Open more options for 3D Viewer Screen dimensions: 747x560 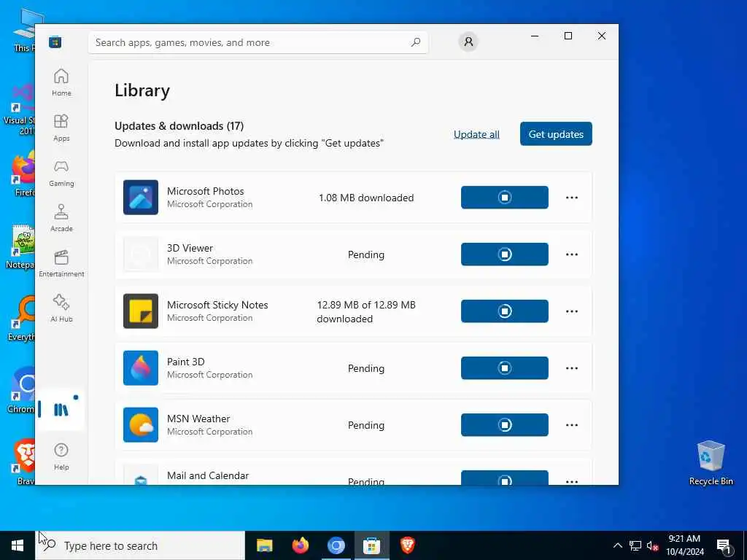click(x=572, y=254)
